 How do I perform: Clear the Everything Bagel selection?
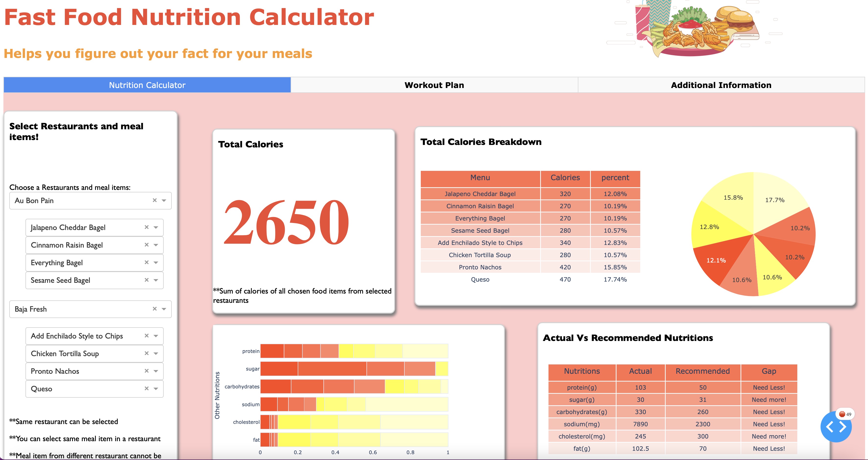coord(146,262)
